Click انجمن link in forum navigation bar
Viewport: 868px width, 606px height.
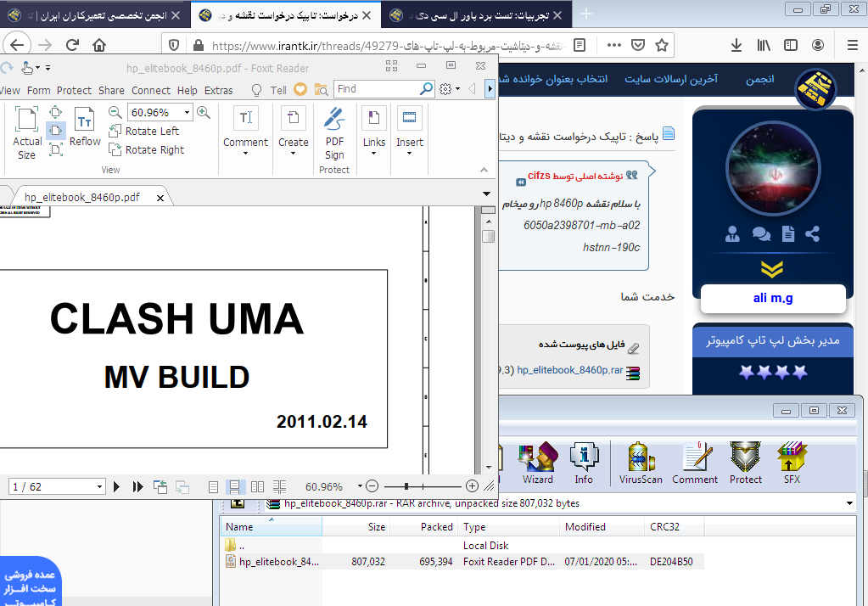(759, 79)
